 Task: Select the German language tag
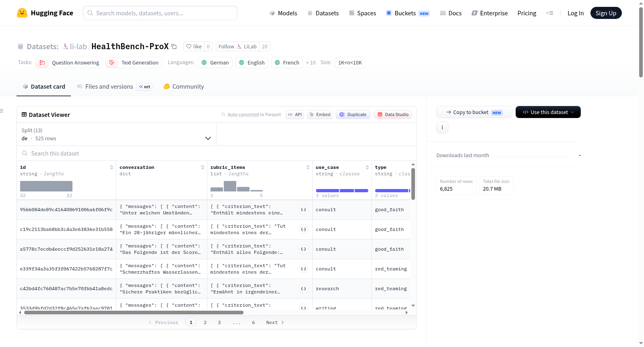[215, 62]
